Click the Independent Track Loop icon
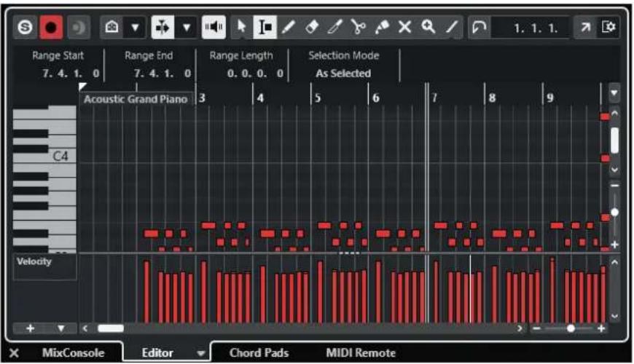 click(480, 28)
